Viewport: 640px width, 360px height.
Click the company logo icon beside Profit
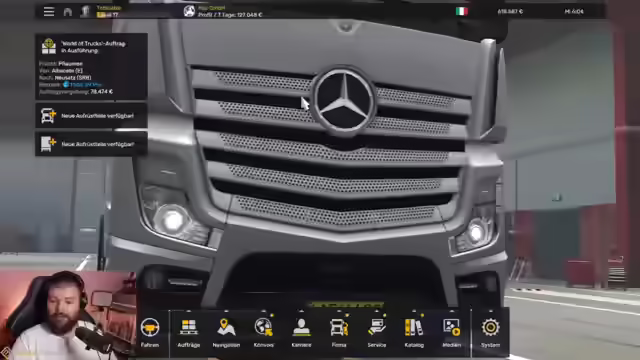(189, 11)
